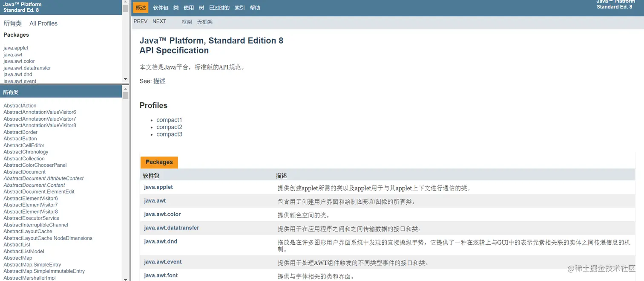
Task: Open the AbstractBorder class
Action: [20, 132]
